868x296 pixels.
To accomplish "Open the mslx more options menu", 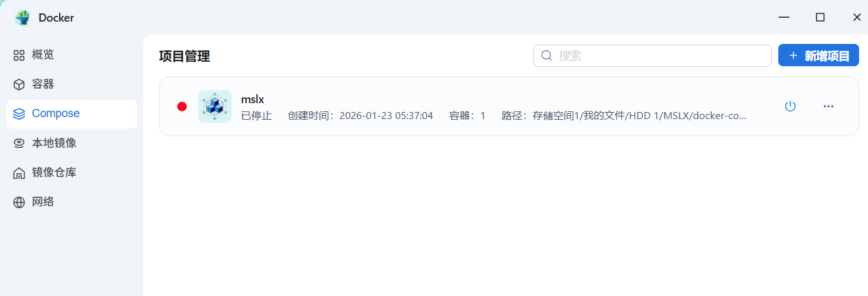I will [828, 106].
